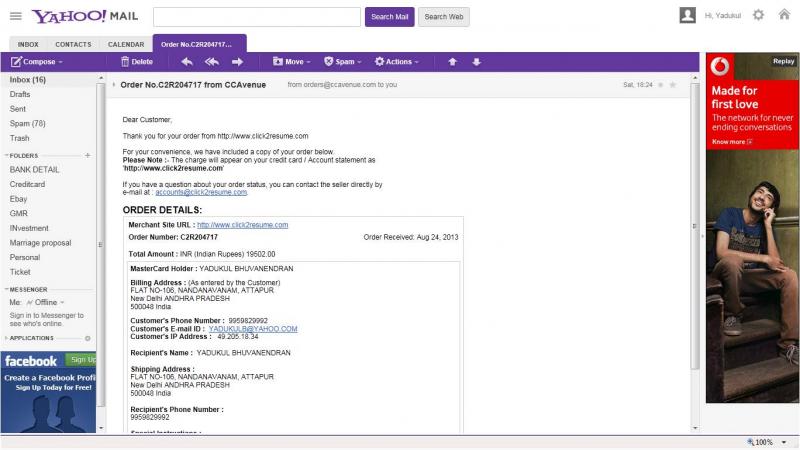
Task: Reply all with double arrow icon
Action: pos(212,62)
